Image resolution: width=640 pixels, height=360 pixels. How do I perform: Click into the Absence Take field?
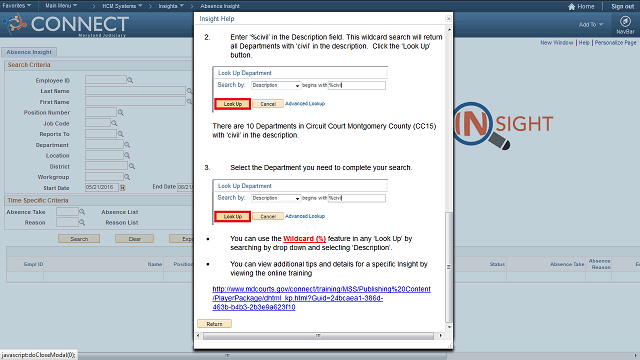click(x=67, y=211)
